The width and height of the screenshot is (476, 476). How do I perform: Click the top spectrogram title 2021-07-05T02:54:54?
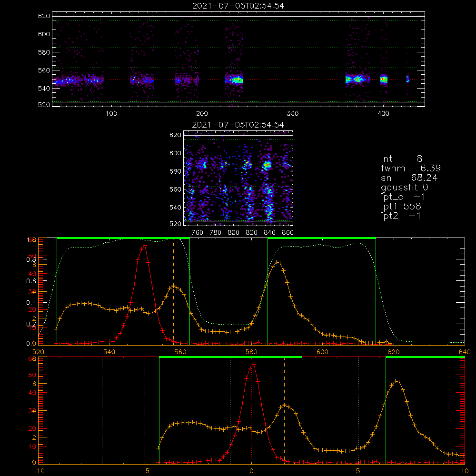click(x=238, y=6)
